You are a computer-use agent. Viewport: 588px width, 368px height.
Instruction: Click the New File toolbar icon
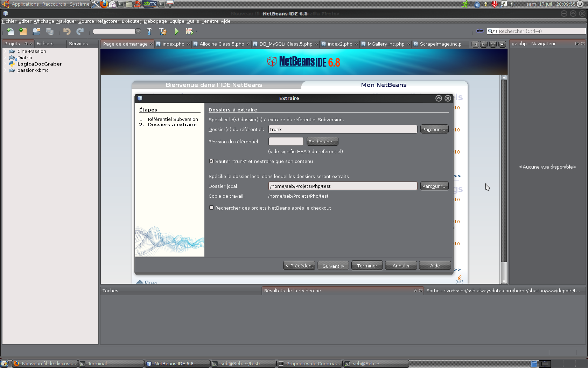10,31
